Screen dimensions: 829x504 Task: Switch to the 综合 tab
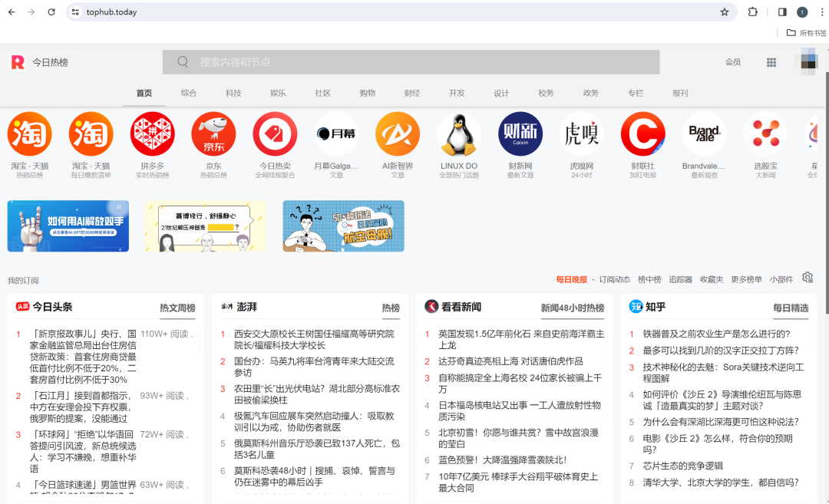pos(189,93)
